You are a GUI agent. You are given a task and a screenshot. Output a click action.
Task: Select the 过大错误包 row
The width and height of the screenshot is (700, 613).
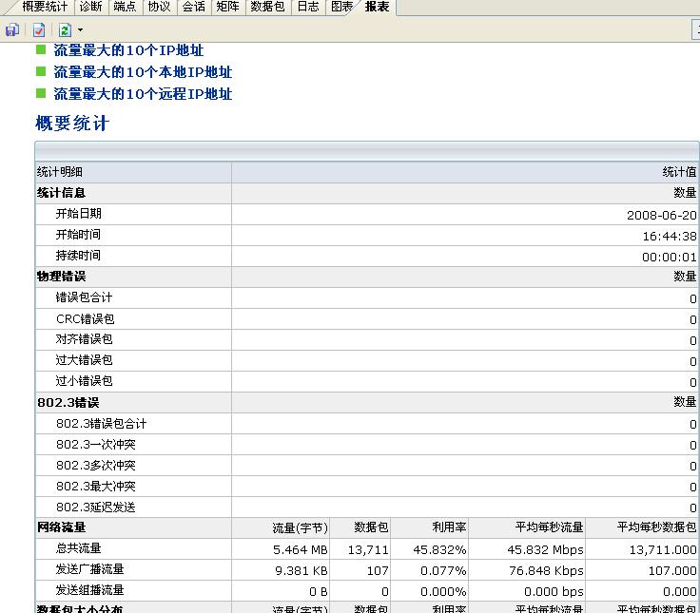tap(366, 360)
